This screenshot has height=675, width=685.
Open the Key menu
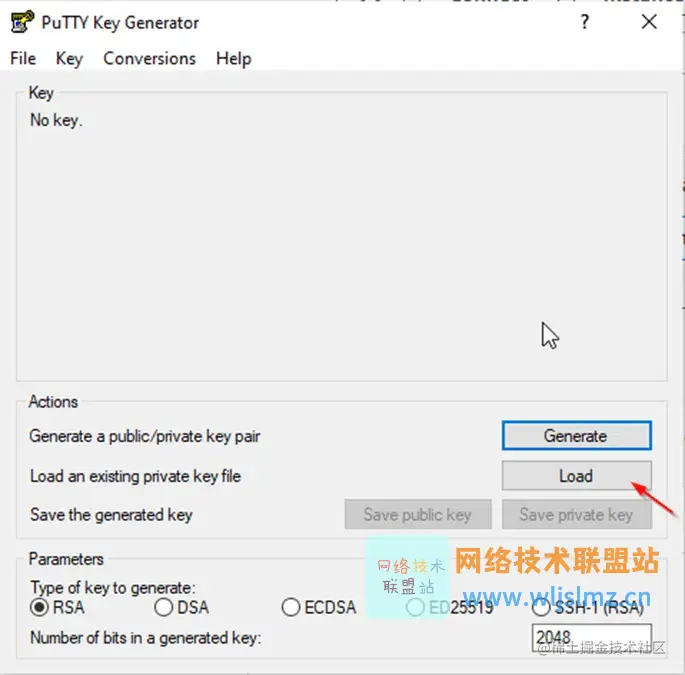pyautogui.click(x=69, y=59)
